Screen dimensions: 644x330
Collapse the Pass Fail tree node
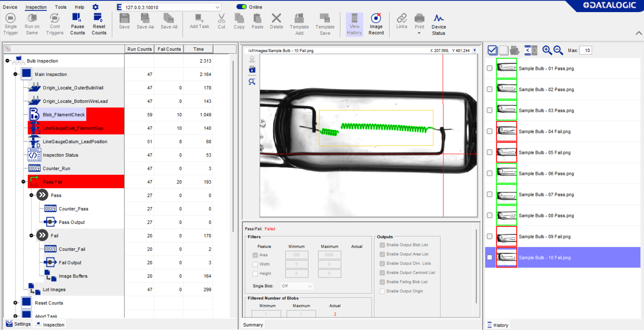click(x=23, y=181)
